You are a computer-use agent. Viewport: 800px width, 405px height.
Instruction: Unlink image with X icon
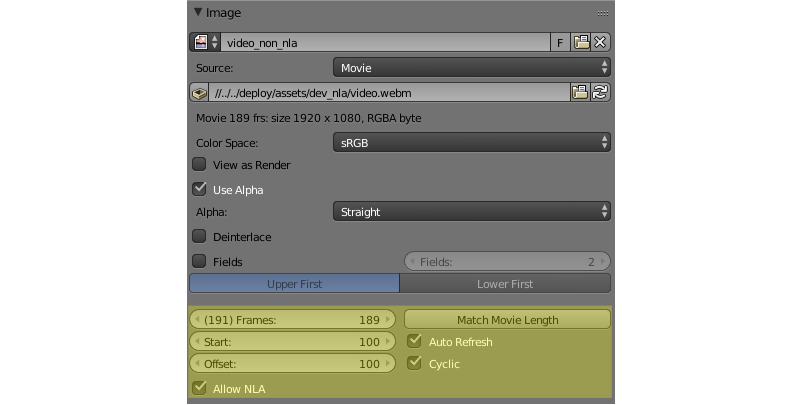(601, 42)
